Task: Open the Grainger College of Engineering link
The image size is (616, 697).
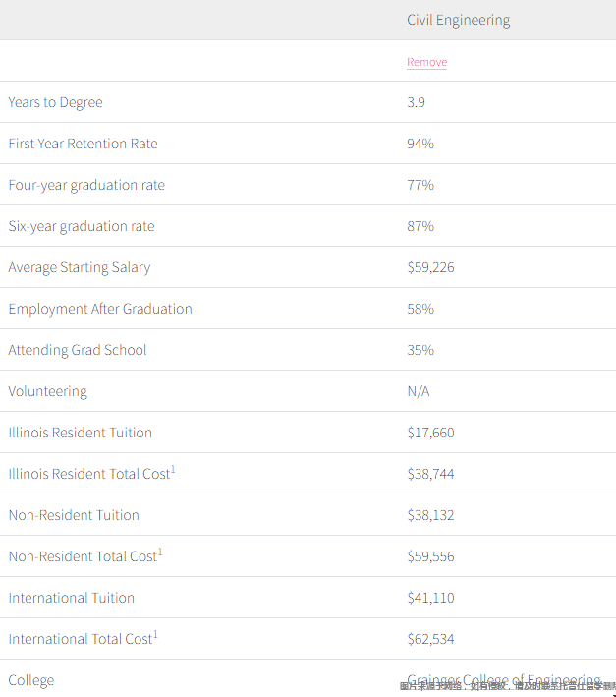Action: click(x=503, y=680)
